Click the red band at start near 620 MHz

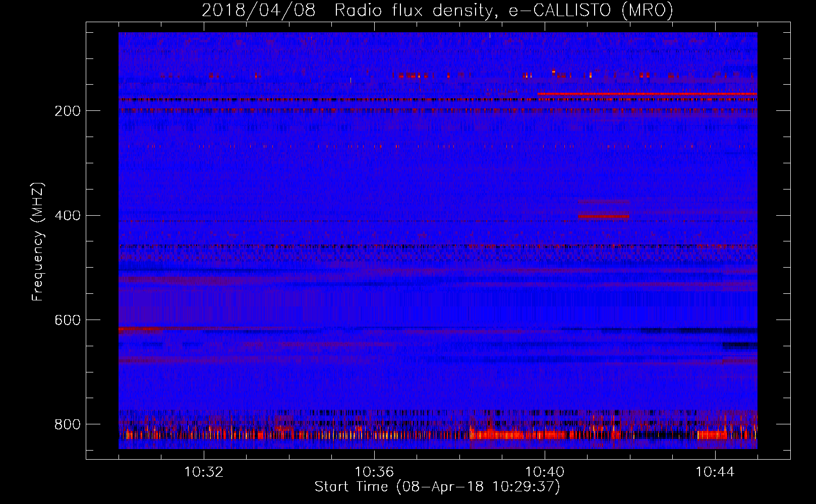140,329
